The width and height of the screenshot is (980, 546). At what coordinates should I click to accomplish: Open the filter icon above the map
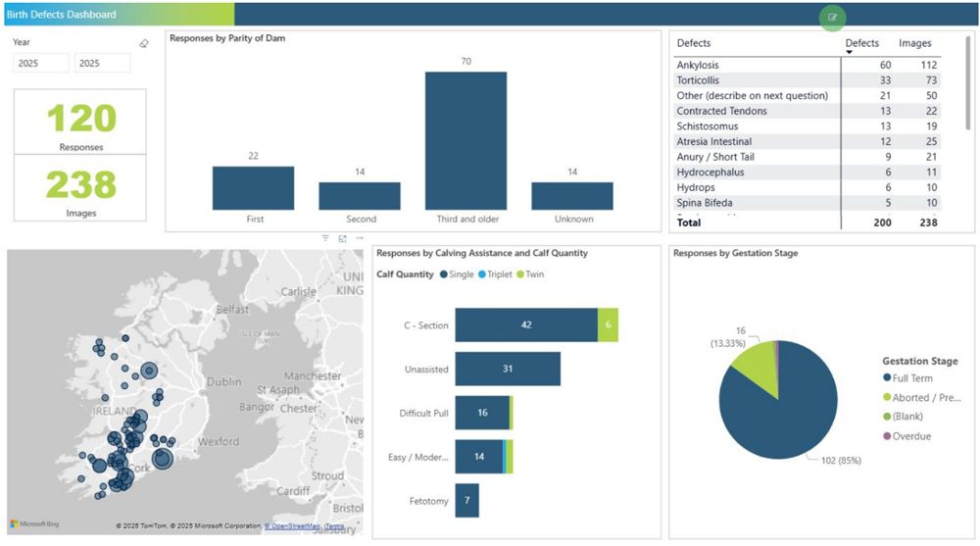click(x=325, y=238)
